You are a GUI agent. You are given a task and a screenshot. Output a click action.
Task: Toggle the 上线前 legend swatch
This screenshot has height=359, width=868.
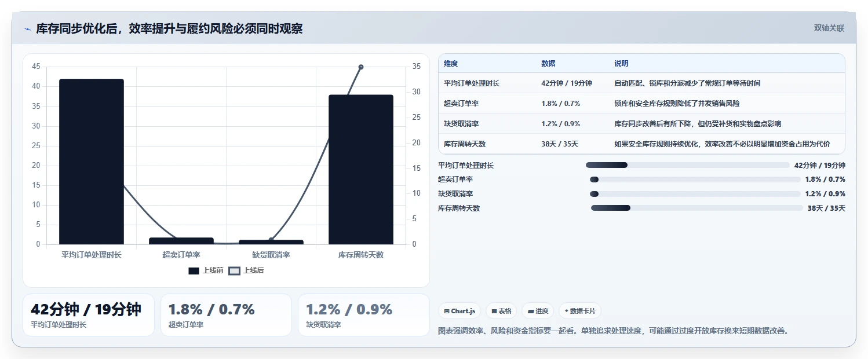coord(194,270)
